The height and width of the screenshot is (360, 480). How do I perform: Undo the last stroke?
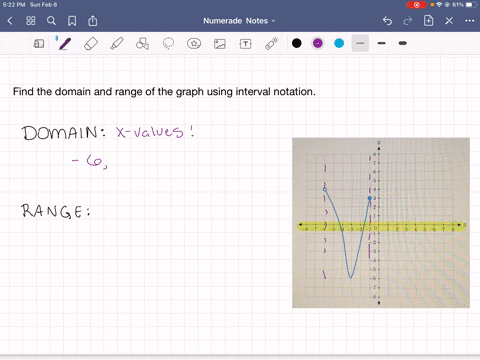(x=387, y=21)
